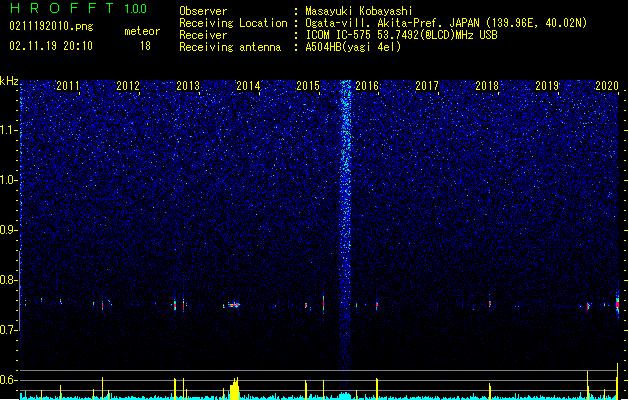The image size is (629, 400).
Task: Click the timestamp 02.11.19 20:10
Action: [x=51, y=46]
